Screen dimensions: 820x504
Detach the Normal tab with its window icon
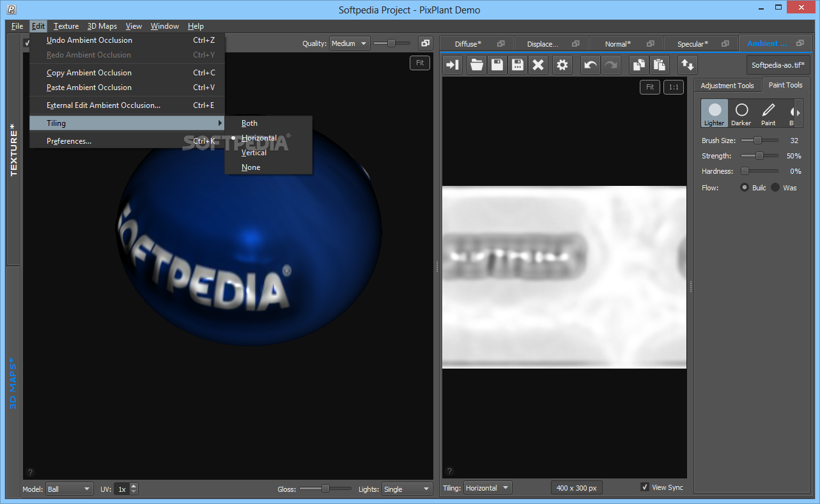point(651,43)
